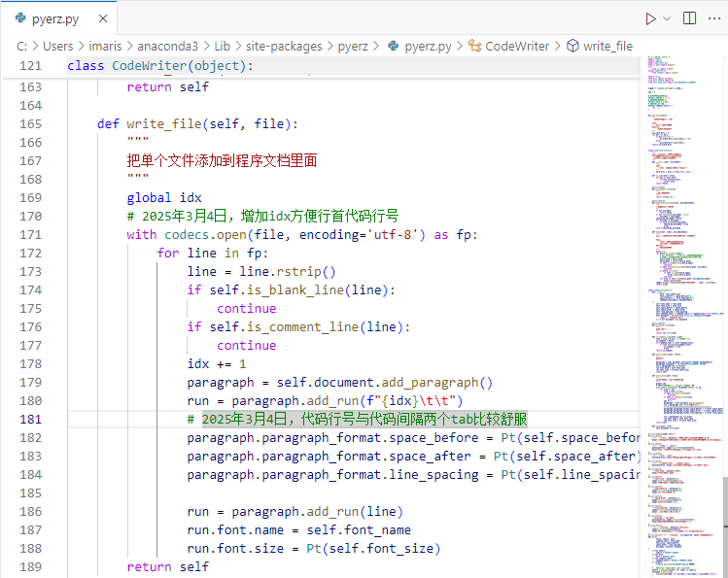This screenshot has width=728, height=578.
Task: Open the site-packages breadcrumb segment
Action: tap(284, 46)
